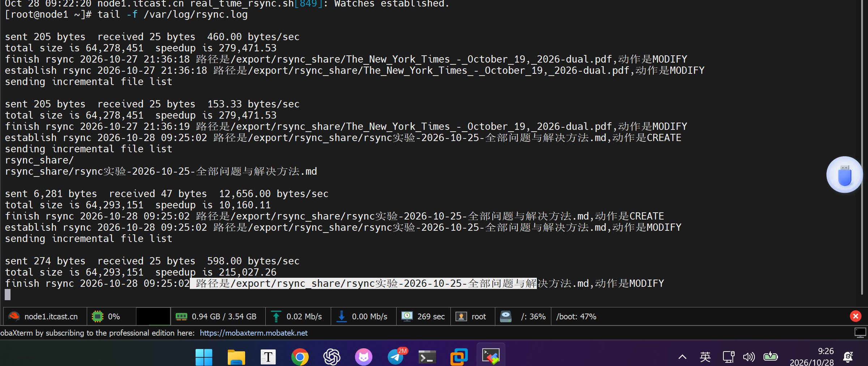Click the CPU chip icon showing 0%

pos(98,316)
